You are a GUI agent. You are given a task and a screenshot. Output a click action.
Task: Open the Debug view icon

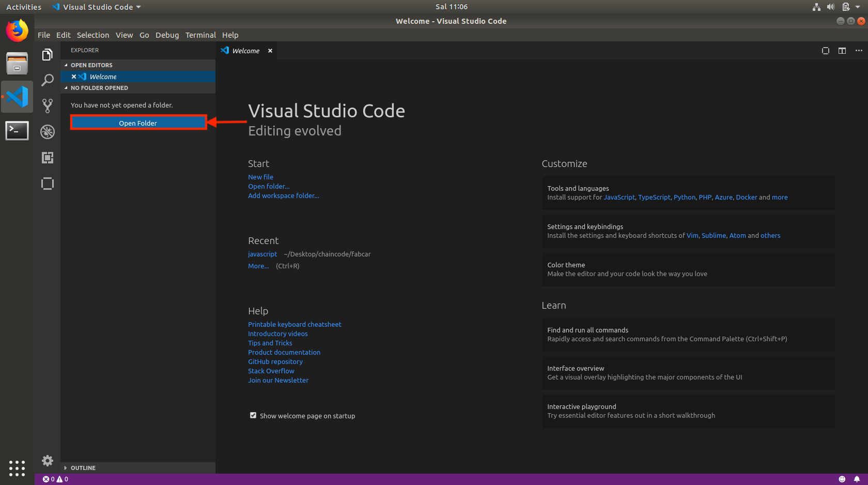click(48, 132)
